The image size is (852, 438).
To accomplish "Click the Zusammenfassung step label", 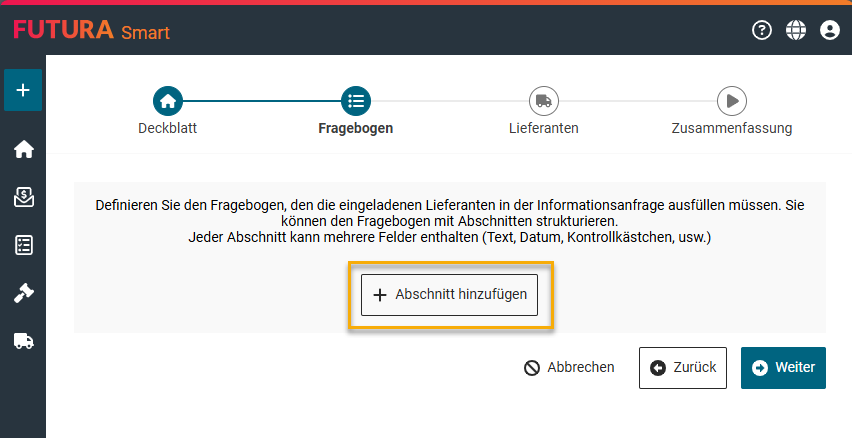I will coord(732,128).
